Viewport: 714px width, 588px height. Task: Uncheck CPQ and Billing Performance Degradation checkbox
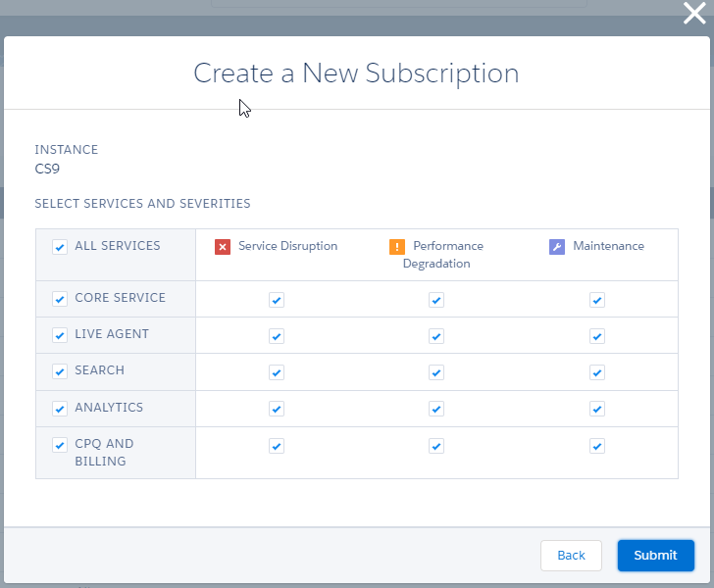coord(436,446)
